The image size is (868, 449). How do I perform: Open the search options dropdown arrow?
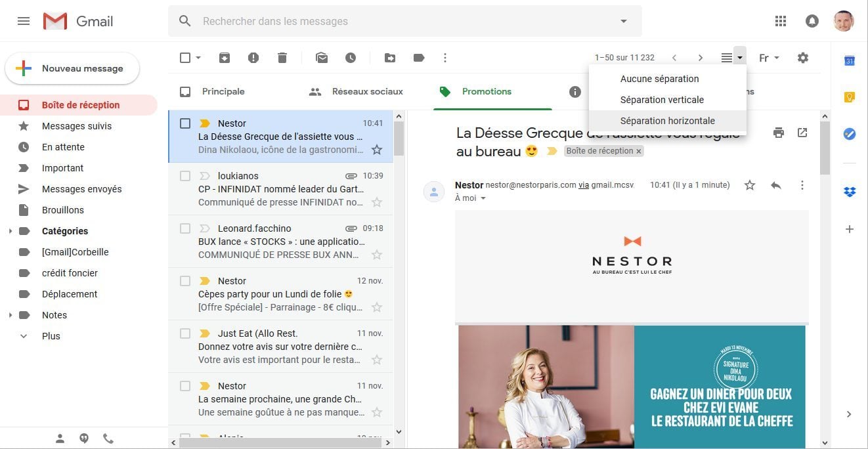click(624, 21)
